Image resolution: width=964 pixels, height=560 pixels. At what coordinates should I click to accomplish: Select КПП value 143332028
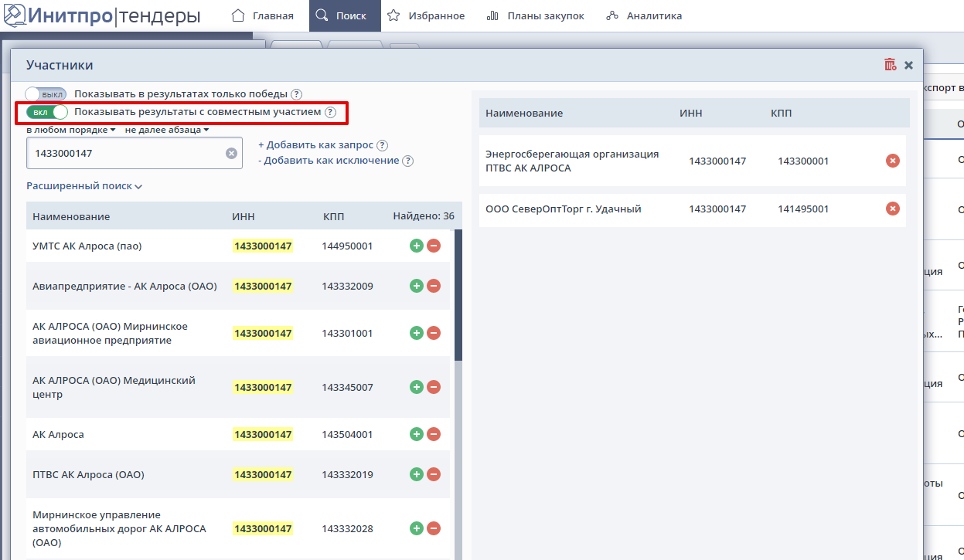click(x=347, y=528)
